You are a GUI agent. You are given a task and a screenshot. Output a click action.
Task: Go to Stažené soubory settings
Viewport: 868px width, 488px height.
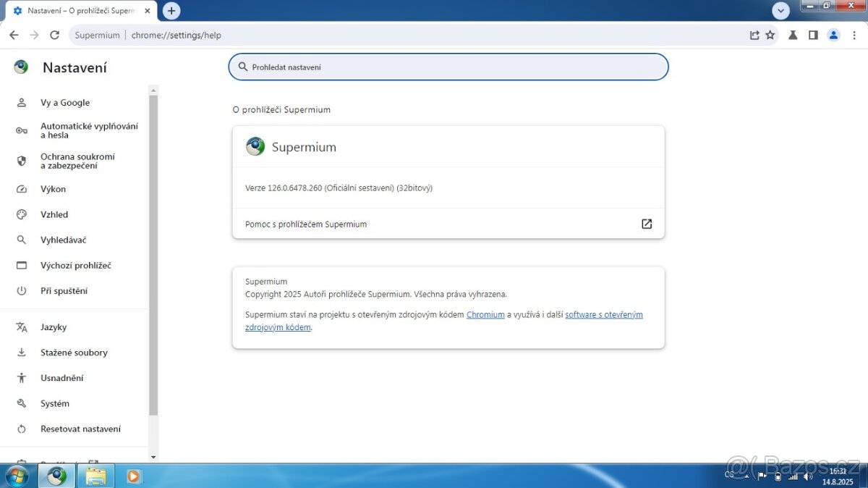[74, 353]
